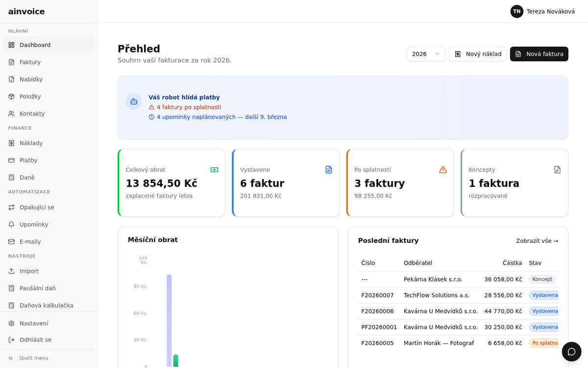Open the Náklady menu item
Screen dimensions: 588x368
pos(49,143)
